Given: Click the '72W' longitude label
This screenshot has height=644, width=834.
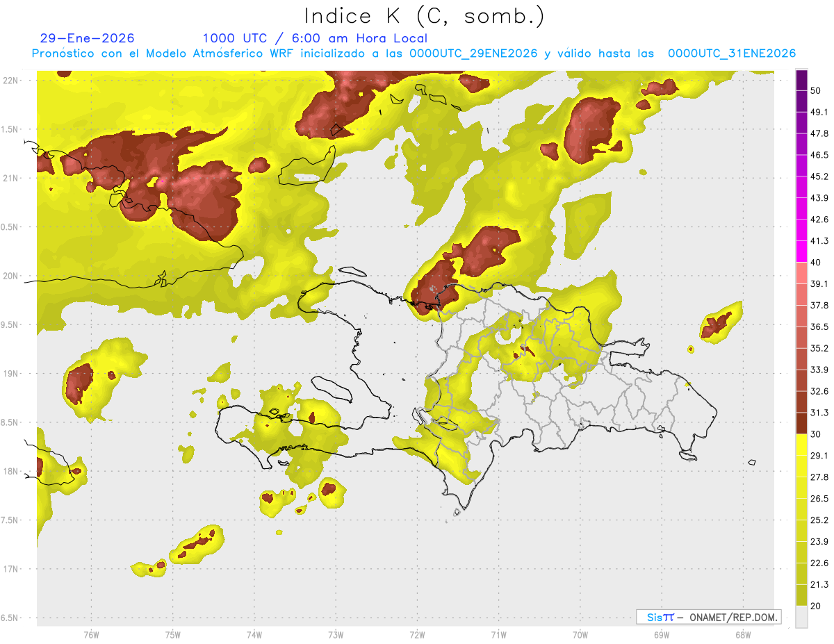Looking at the screenshot, I should (417, 634).
